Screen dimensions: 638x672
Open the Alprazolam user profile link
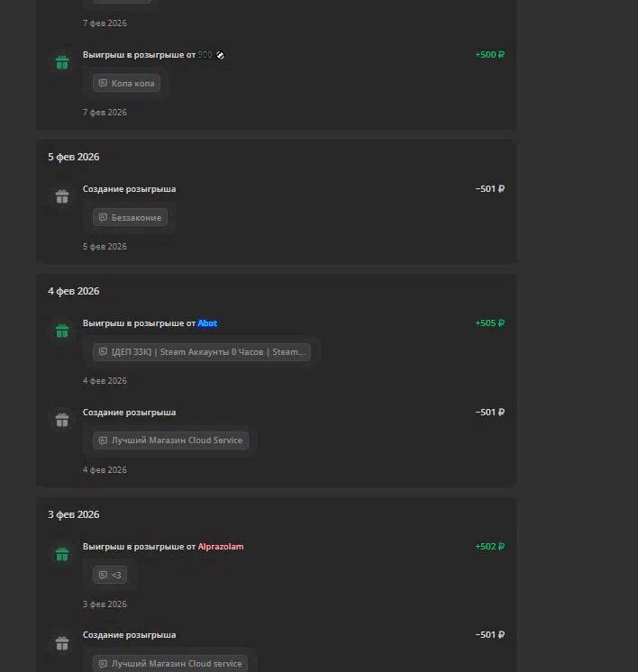pos(221,547)
